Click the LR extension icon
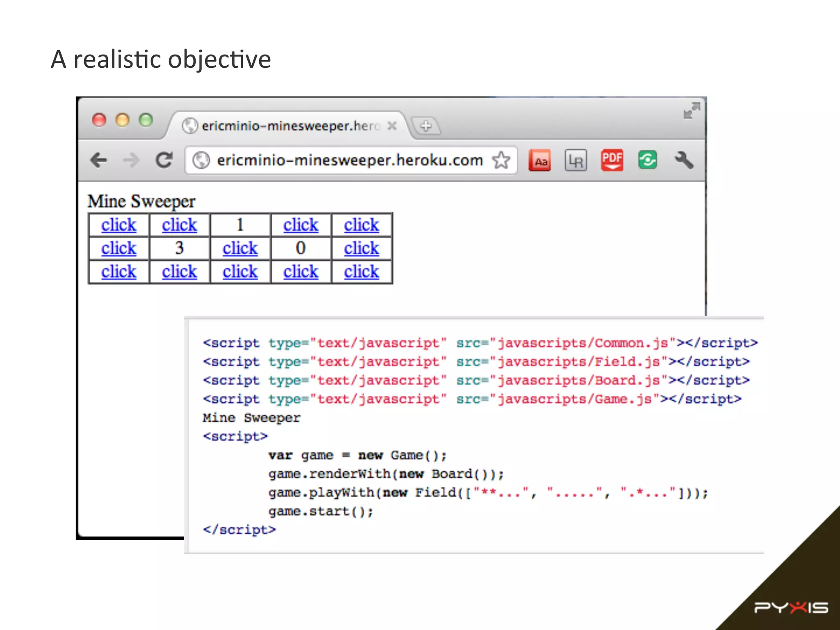 (x=575, y=160)
